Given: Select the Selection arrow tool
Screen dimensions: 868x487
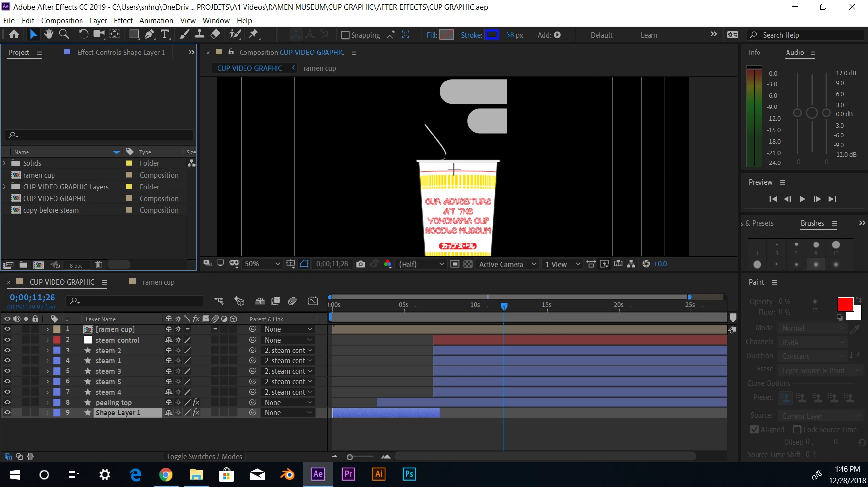Looking at the screenshot, I should tap(33, 34).
